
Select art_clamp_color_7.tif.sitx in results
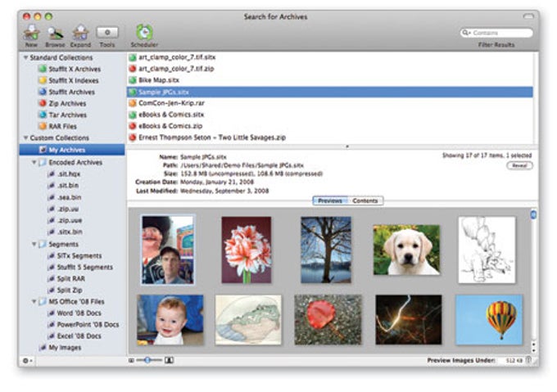click(329, 57)
